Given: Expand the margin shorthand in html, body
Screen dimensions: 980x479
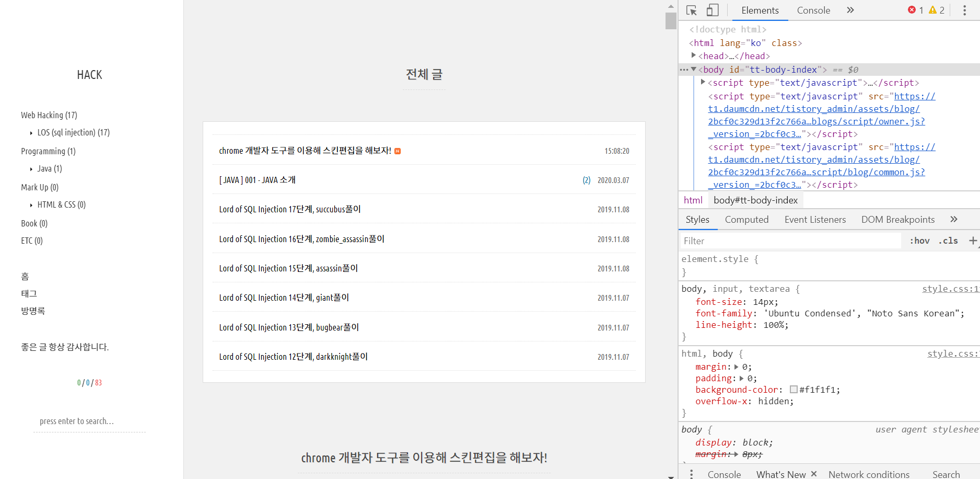Looking at the screenshot, I should click(x=737, y=367).
